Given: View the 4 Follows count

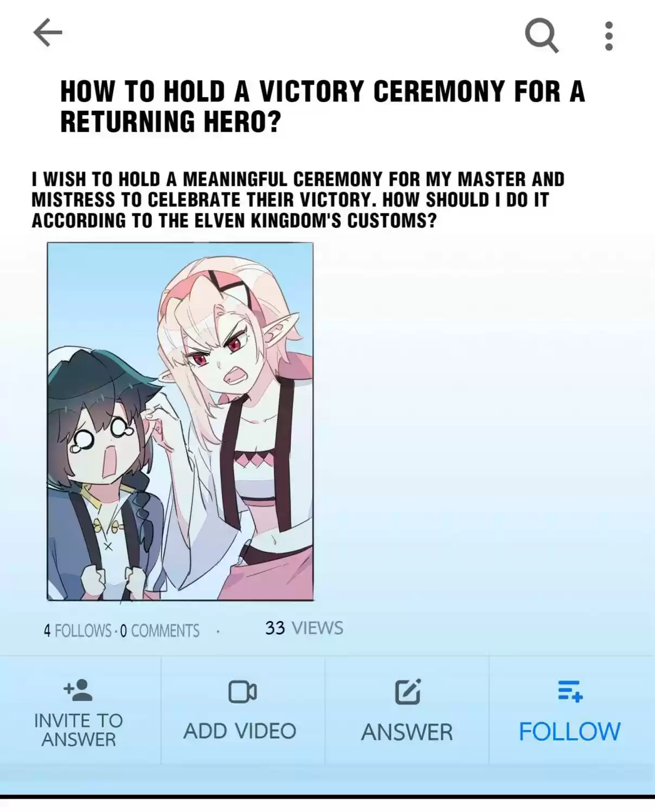Looking at the screenshot, I should click(78, 631).
